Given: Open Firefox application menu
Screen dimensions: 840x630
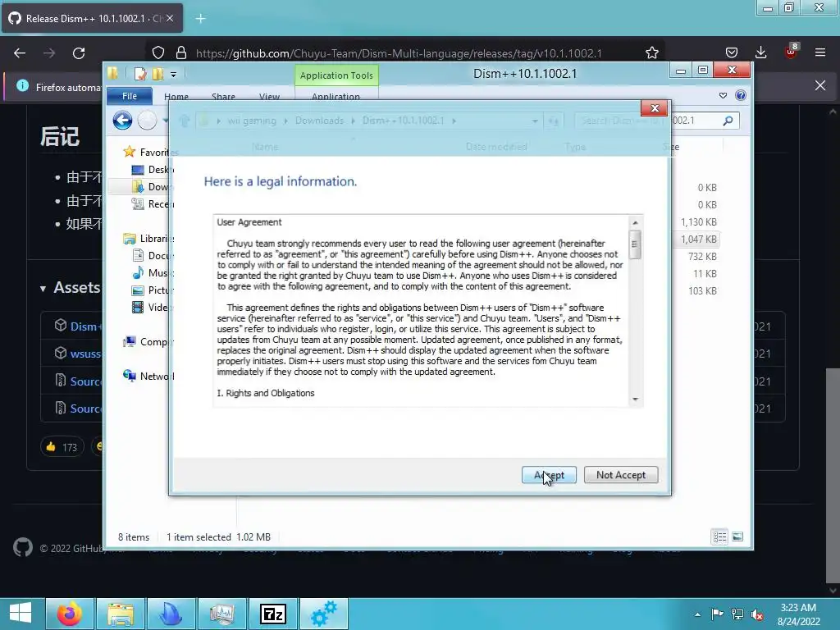Looking at the screenshot, I should 820,52.
